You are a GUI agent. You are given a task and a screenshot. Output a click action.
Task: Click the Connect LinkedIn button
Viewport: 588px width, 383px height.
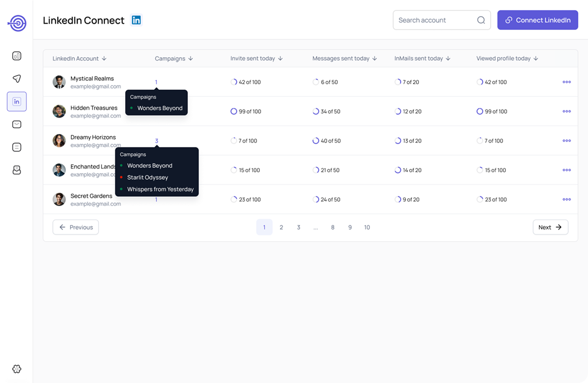tap(538, 20)
